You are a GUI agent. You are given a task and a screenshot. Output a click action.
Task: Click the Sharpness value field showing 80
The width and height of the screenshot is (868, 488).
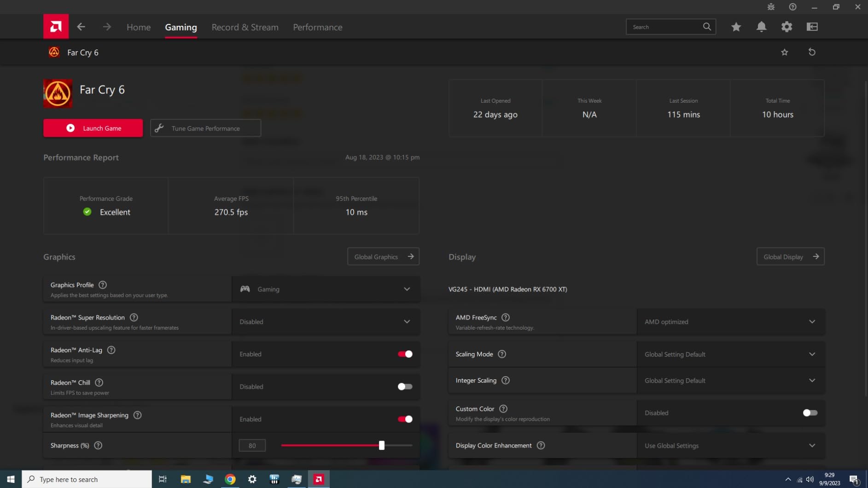tap(252, 445)
